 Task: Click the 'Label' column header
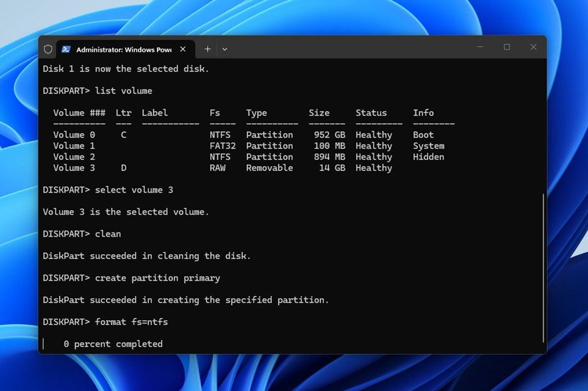(154, 113)
